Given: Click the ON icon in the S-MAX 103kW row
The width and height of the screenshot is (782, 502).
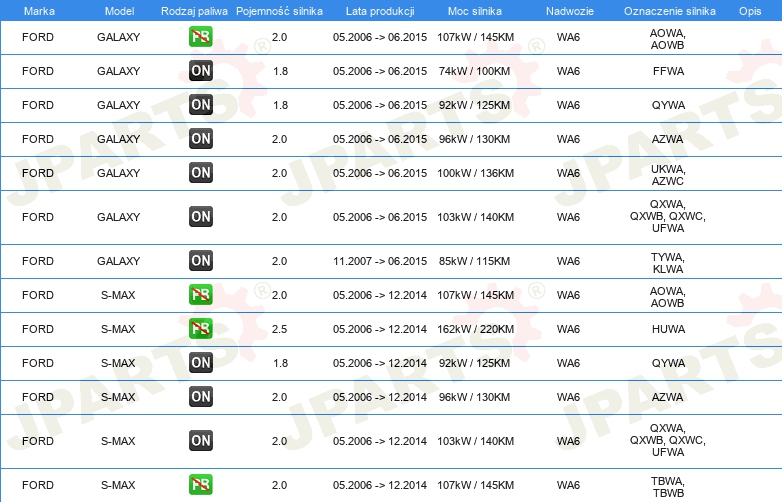Looking at the screenshot, I should pos(200,441).
